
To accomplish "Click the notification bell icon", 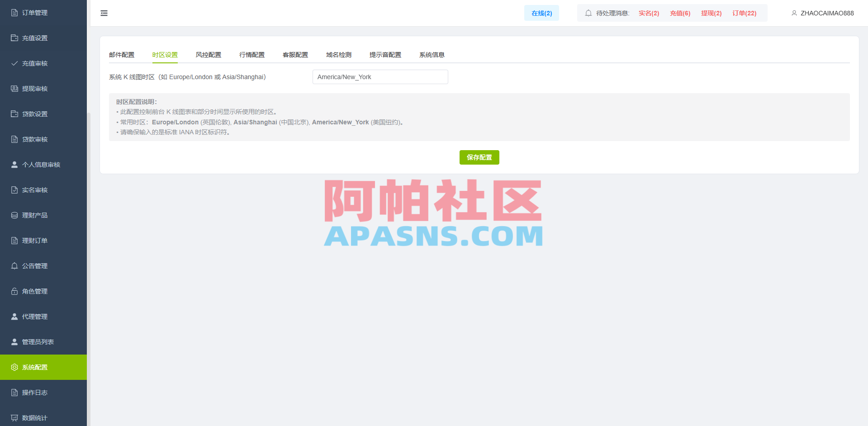I will (x=588, y=13).
